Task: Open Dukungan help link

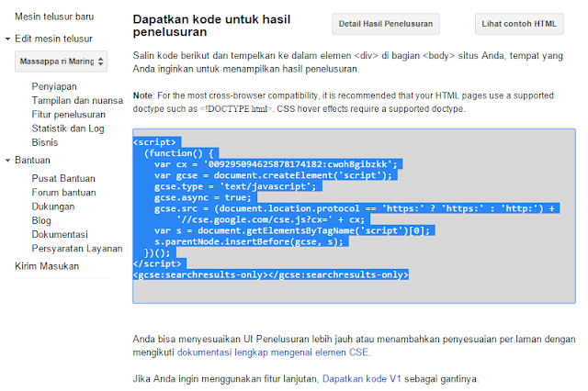Action: tap(53, 207)
